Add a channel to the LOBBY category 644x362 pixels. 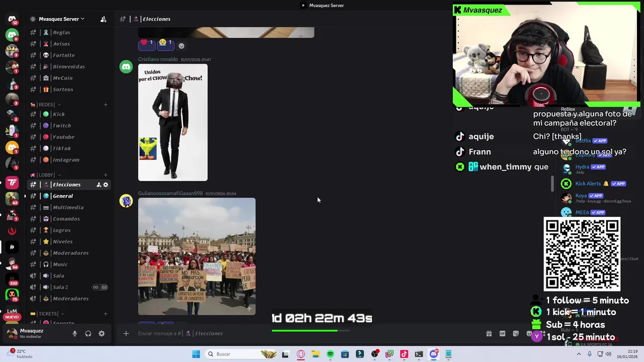pyautogui.click(x=106, y=175)
